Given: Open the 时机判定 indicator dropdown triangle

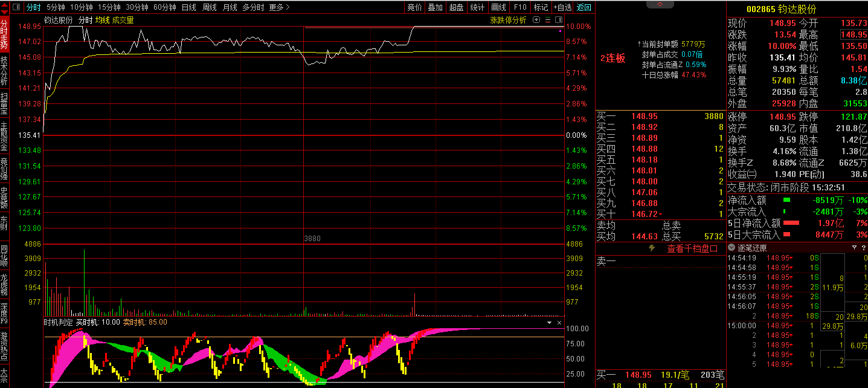Looking at the screenshot, I should [x=549, y=323].
